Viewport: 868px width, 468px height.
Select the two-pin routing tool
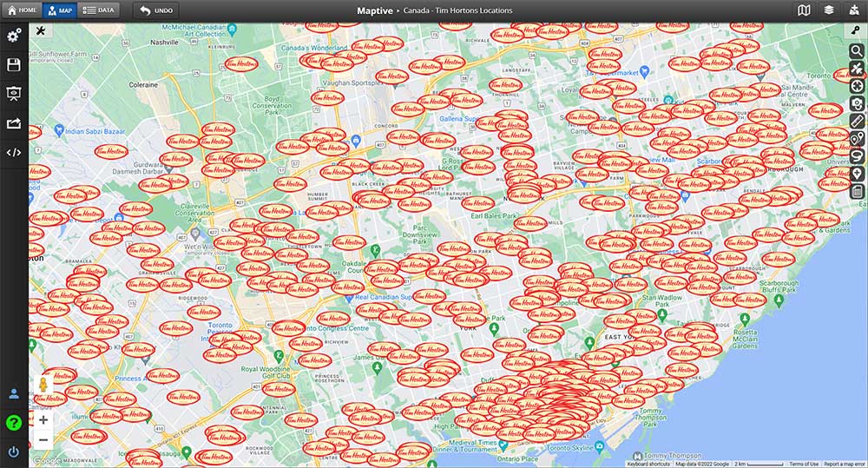coord(857,139)
